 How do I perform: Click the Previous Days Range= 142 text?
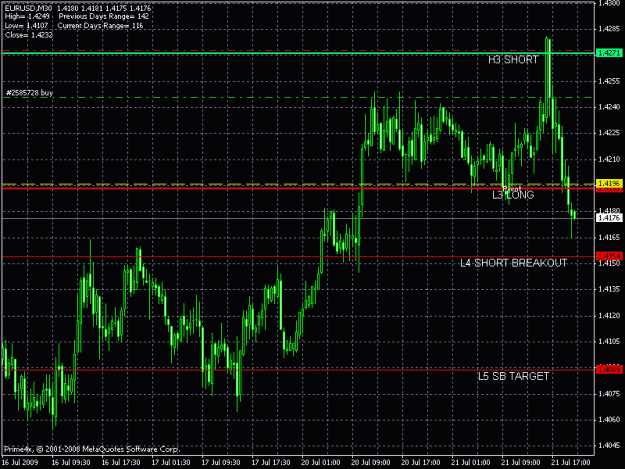[x=104, y=17]
